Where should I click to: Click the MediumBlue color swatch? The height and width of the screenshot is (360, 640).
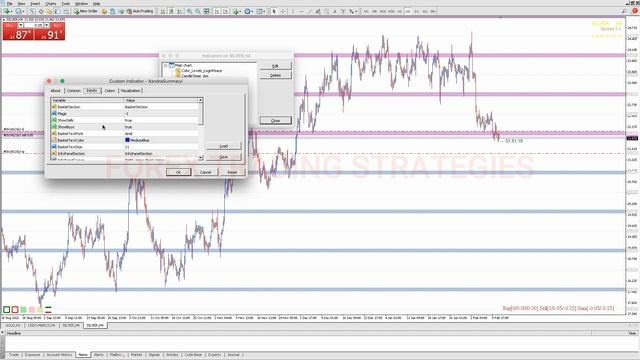127,140
